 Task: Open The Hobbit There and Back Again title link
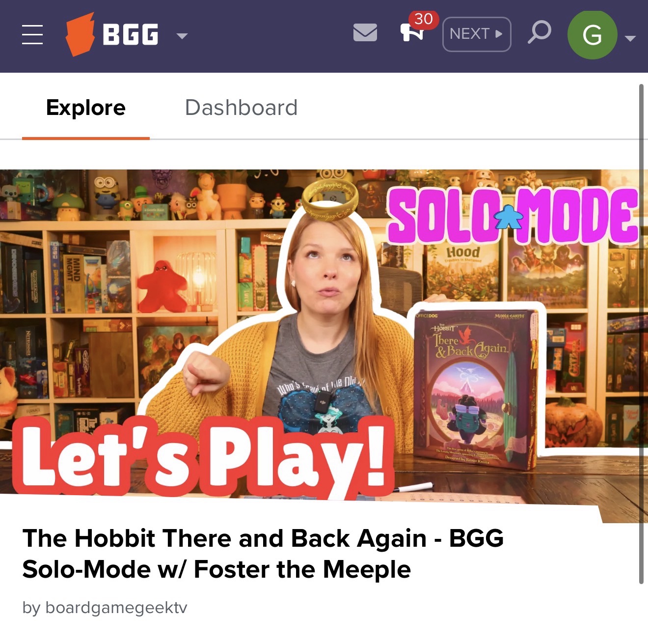click(263, 554)
